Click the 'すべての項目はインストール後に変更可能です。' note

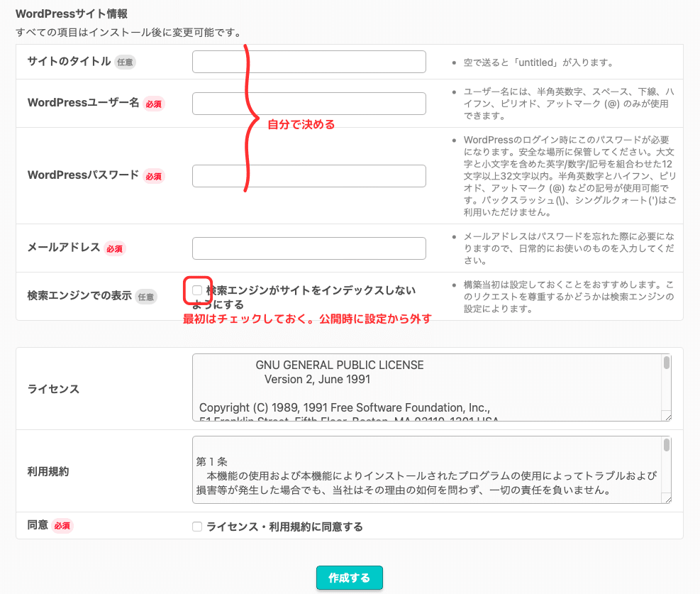130,33
